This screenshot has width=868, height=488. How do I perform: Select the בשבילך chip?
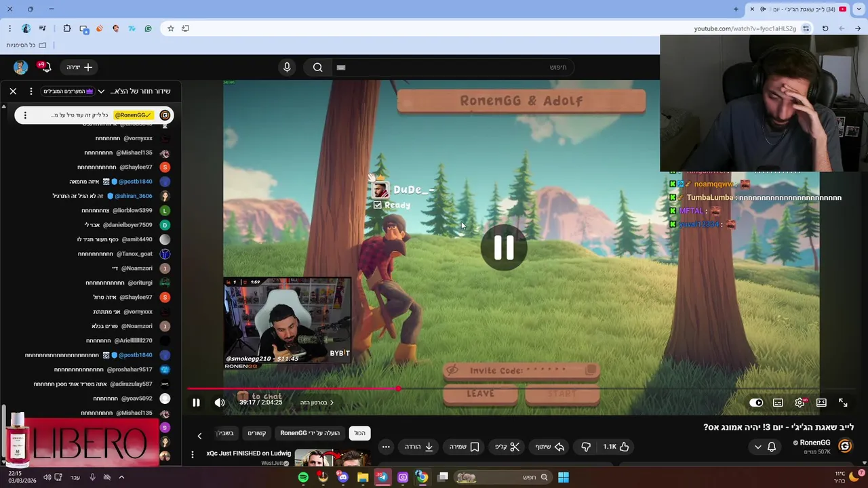226,433
